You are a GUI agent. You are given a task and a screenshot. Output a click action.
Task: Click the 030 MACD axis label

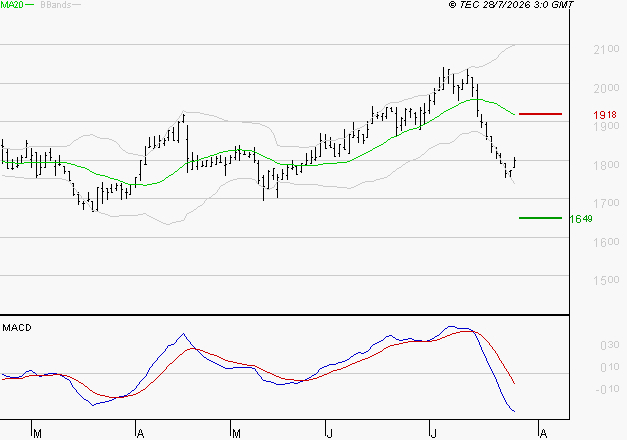click(610, 345)
